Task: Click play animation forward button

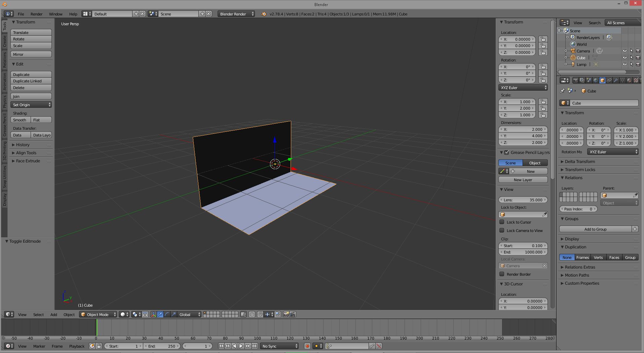Action: [241, 346]
